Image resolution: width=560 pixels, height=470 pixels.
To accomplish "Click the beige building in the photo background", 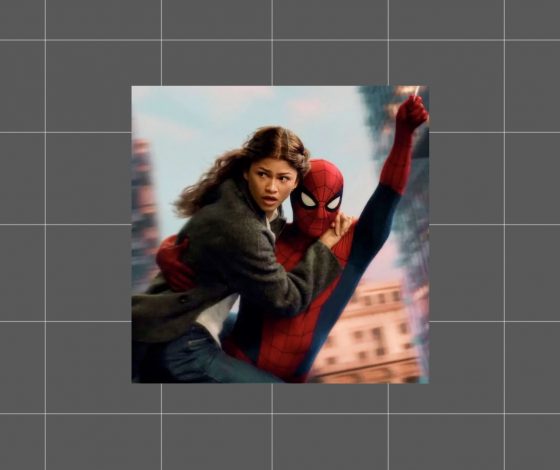I will 368,332.
